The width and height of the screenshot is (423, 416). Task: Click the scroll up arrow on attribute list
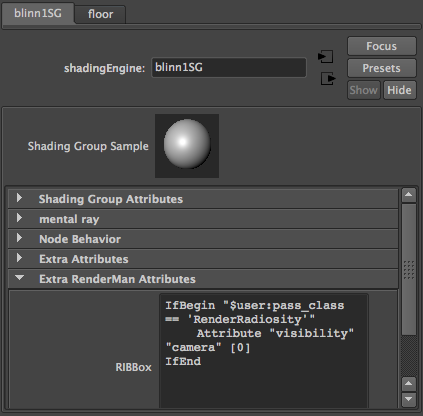(409, 195)
